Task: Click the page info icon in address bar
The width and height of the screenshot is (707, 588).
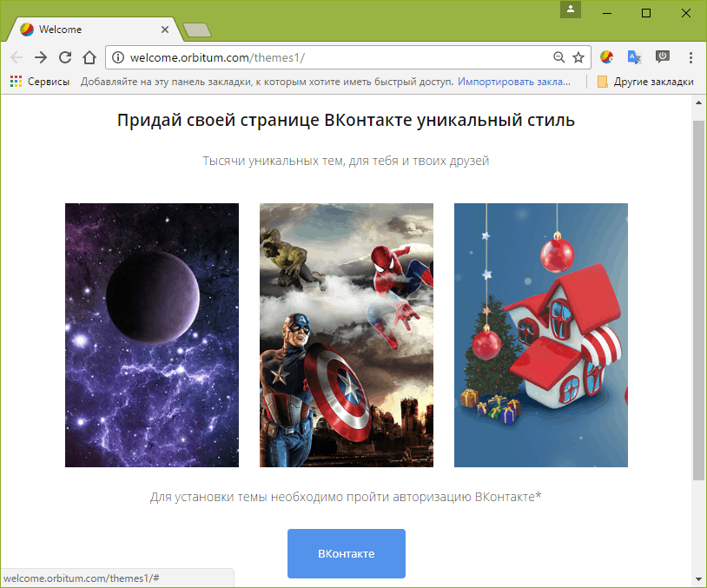Action: pos(117,56)
